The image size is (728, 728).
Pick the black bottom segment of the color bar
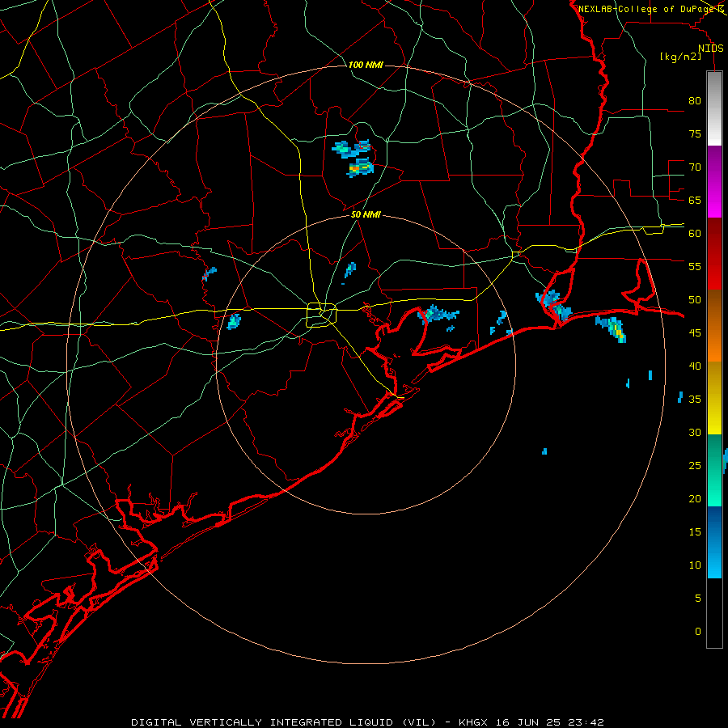click(x=714, y=613)
